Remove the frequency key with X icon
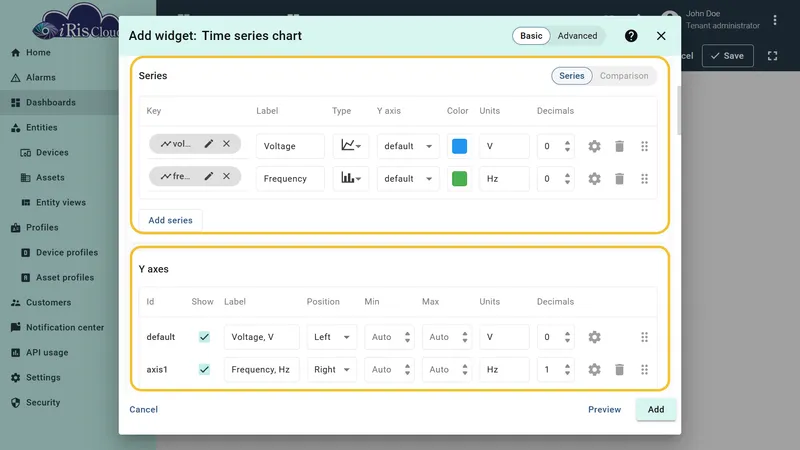This screenshot has width=800, height=450. pyautogui.click(x=226, y=176)
